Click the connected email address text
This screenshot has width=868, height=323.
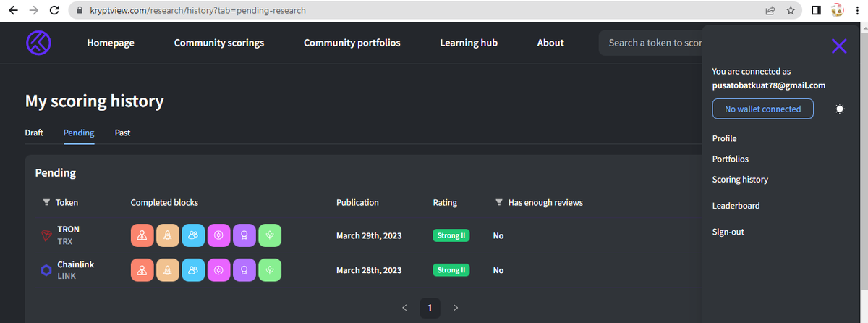pyautogui.click(x=769, y=85)
